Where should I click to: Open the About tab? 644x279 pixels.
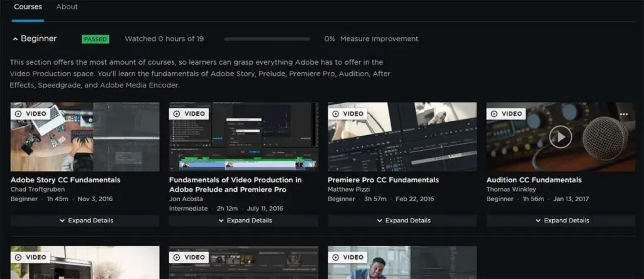(x=67, y=7)
